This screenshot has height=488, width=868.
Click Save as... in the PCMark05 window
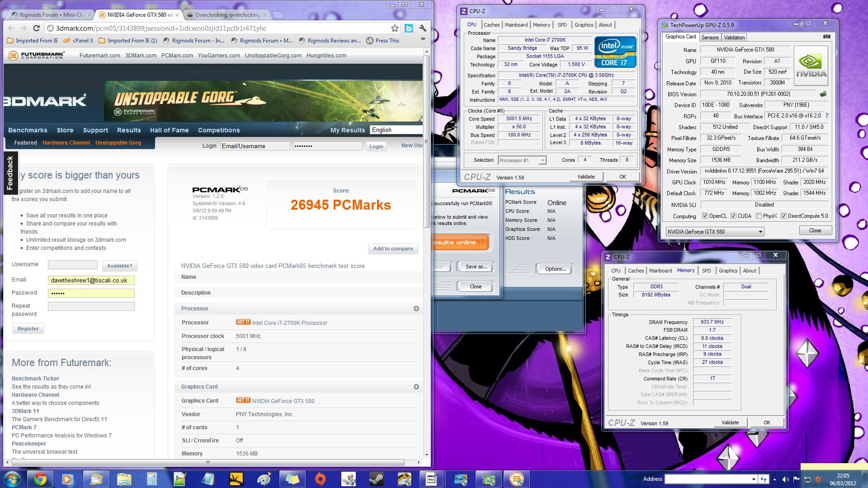[x=476, y=267]
